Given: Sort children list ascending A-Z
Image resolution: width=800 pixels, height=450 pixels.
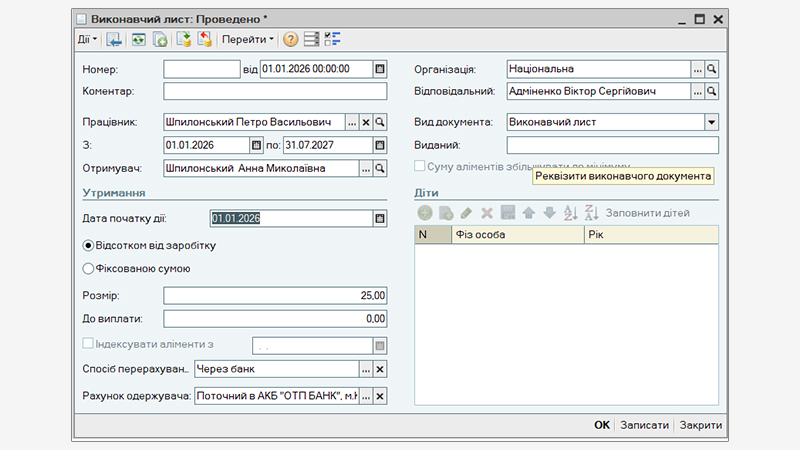Looking at the screenshot, I should [x=570, y=213].
